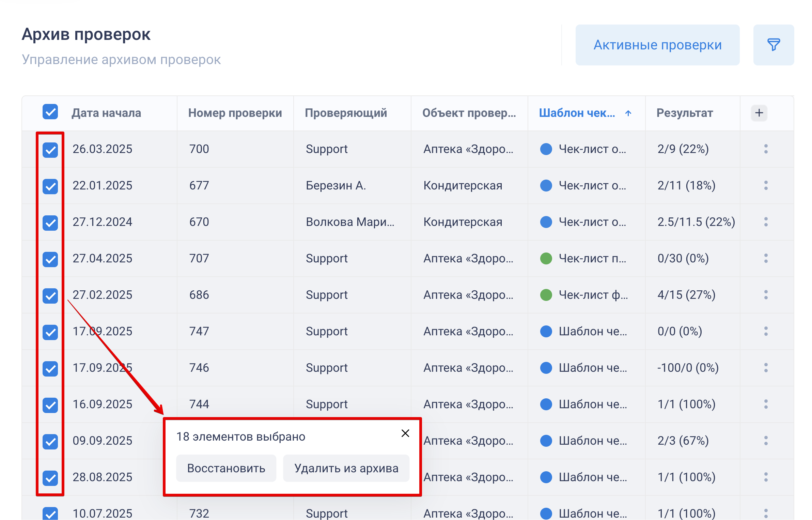Image resolution: width=812 pixels, height=520 pixels.
Task: Click green template dot in row 707
Action: point(546,258)
